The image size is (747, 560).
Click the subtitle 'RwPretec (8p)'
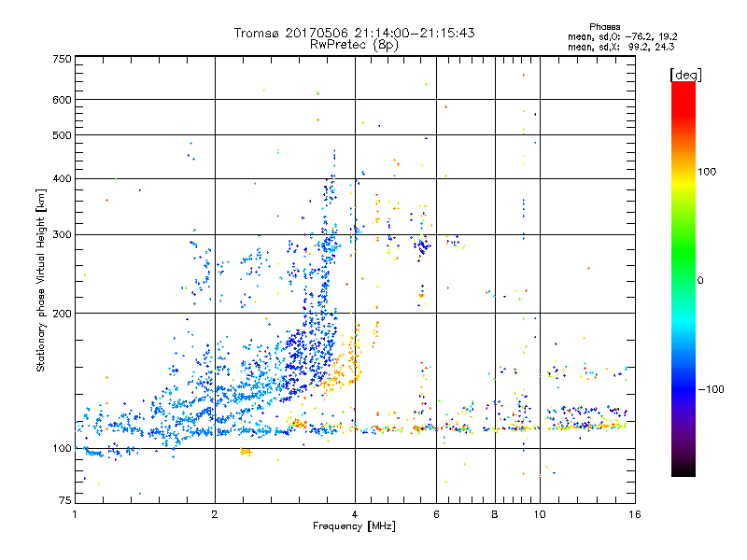[354, 45]
